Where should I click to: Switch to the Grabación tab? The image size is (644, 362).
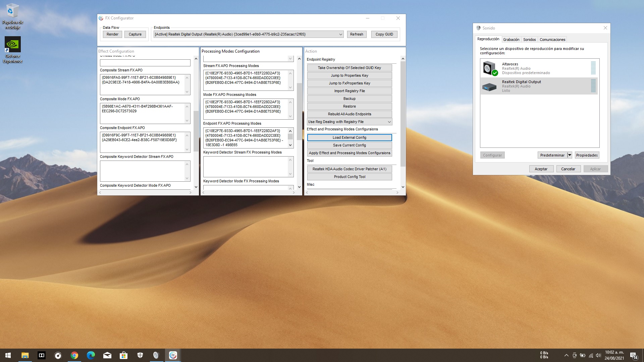pos(511,40)
